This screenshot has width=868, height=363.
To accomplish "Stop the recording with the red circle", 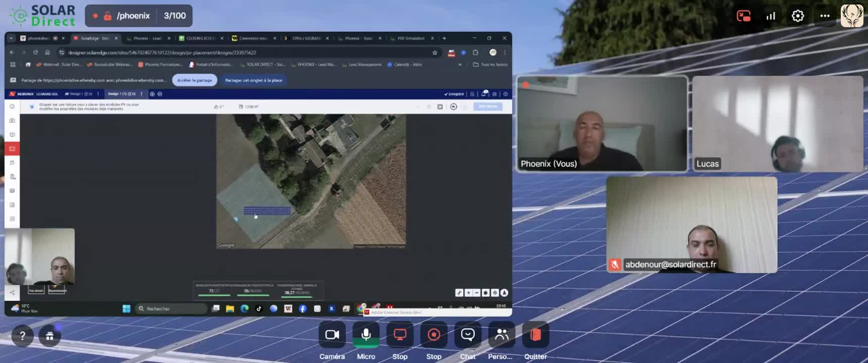I will click(x=433, y=335).
